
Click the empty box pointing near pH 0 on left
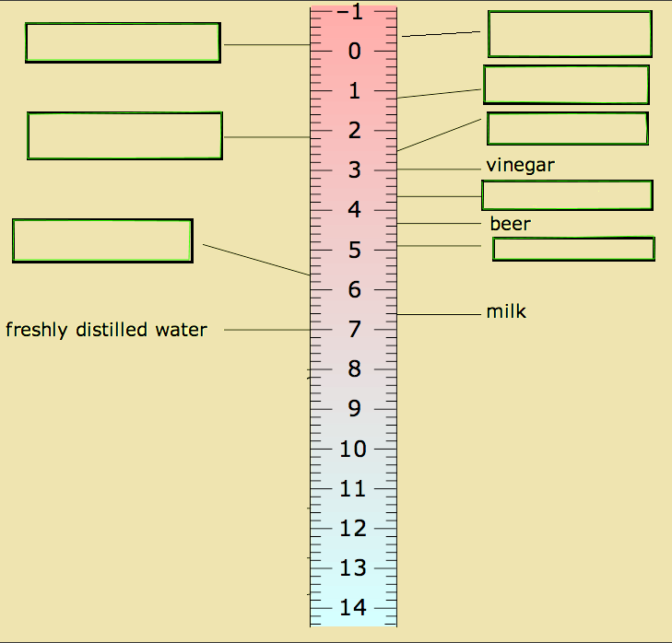123,43
